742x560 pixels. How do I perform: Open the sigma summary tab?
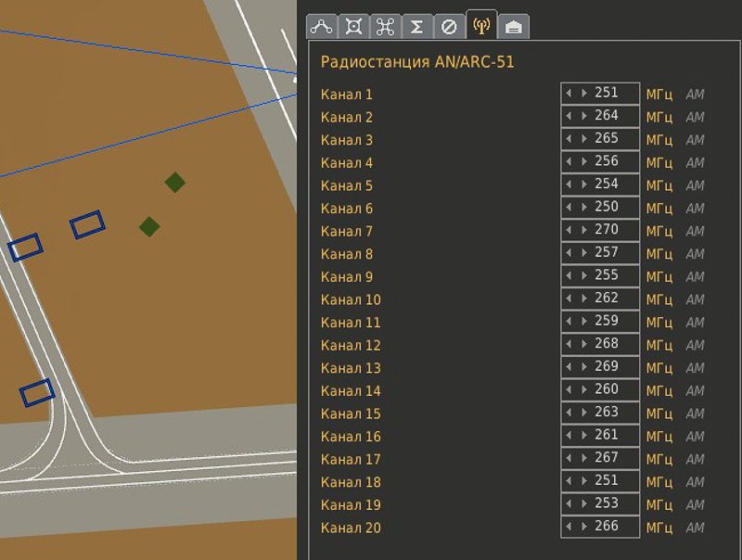(x=416, y=26)
